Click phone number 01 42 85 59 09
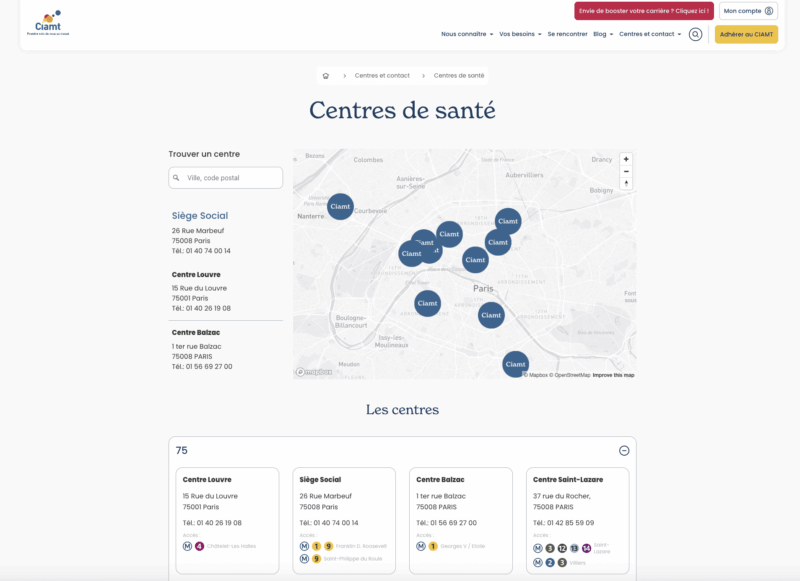The image size is (800, 581). (x=570, y=523)
